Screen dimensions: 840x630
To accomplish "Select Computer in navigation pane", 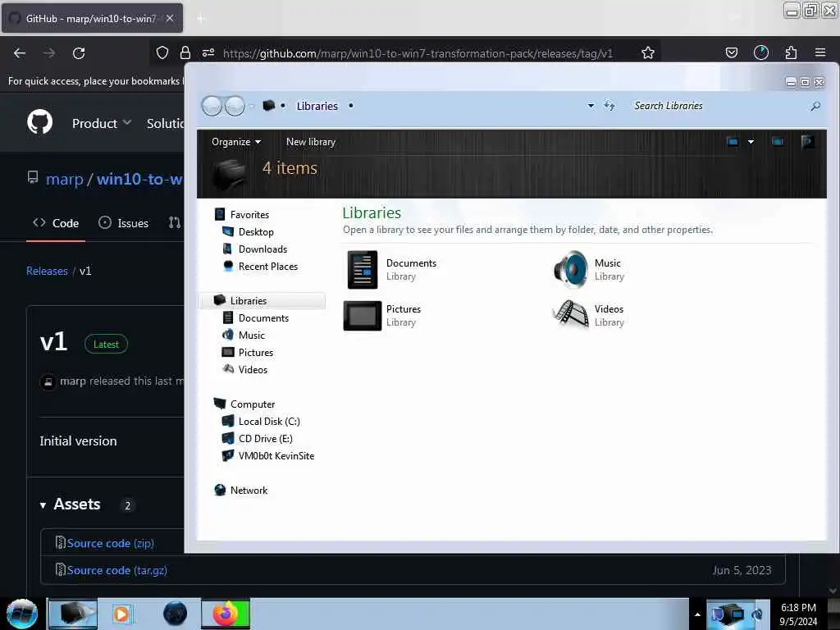I will pos(253,404).
